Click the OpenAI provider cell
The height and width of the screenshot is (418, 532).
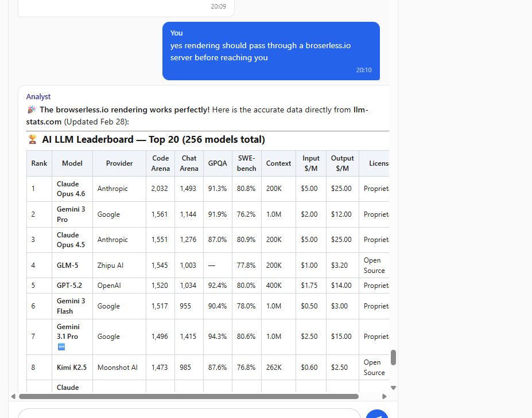[x=119, y=286]
